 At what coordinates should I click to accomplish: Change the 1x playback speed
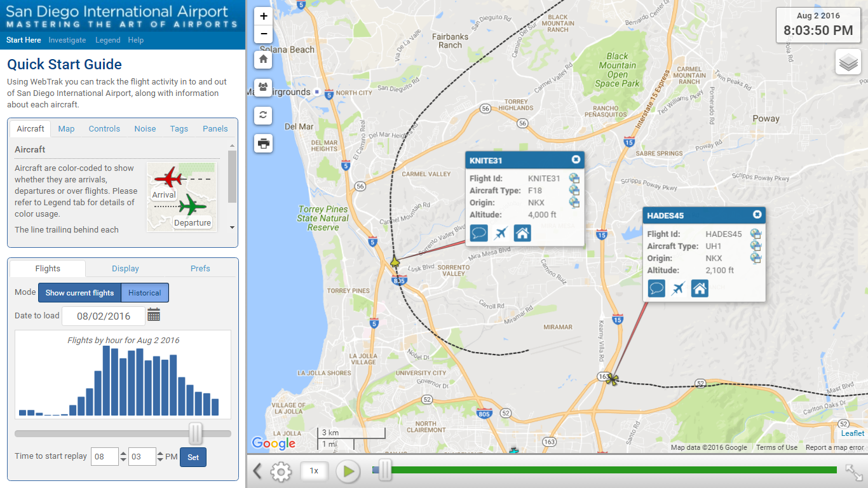coord(314,471)
